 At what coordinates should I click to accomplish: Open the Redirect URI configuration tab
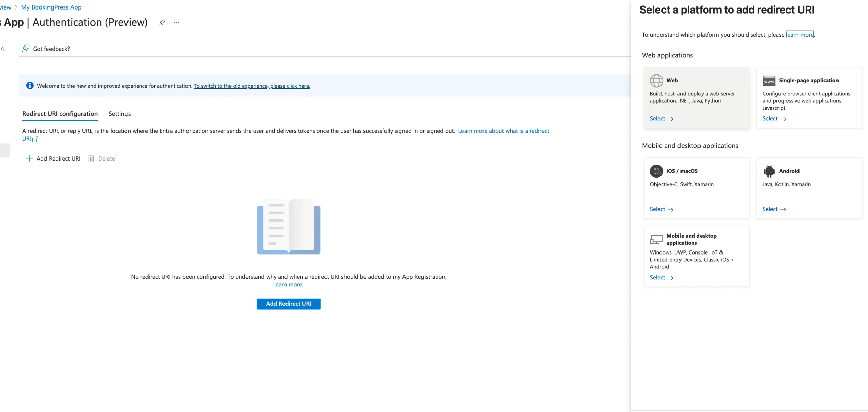click(60, 114)
